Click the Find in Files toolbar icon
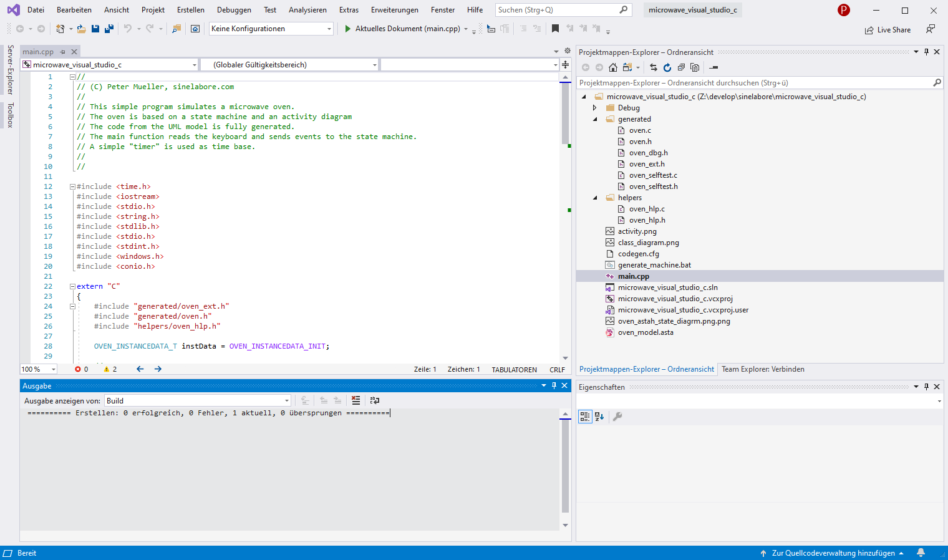948x560 pixels. [x=177, y=29]
